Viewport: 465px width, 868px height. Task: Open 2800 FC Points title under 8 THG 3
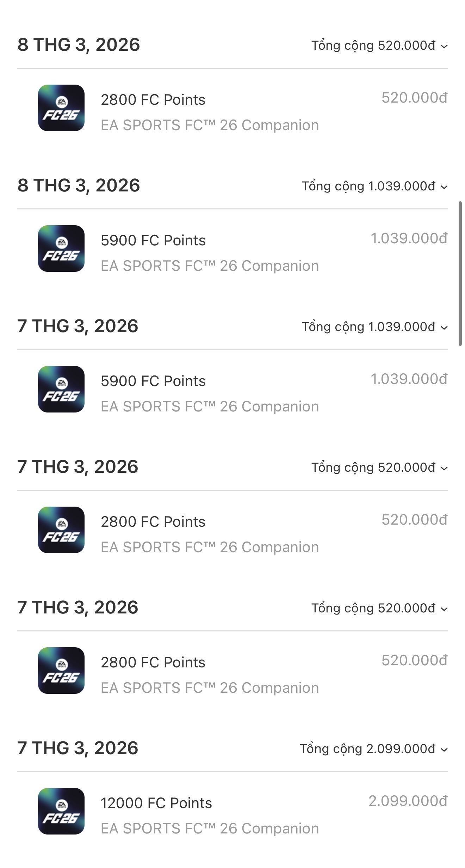(153, 100)
